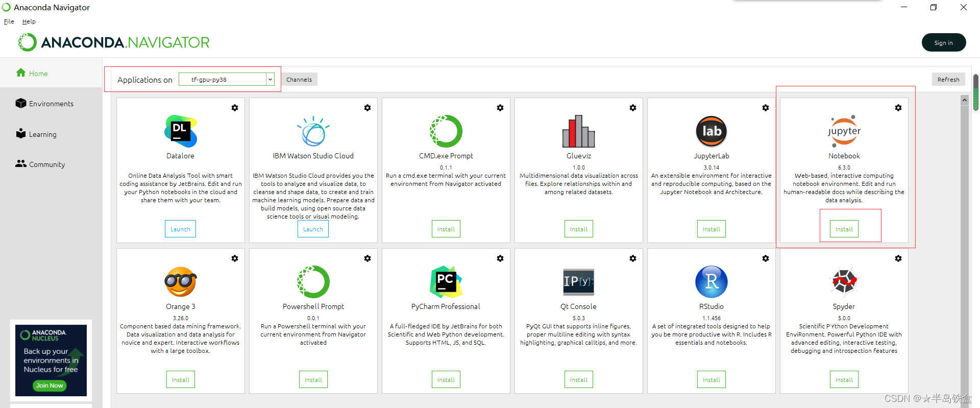Install Jupyter Notebook

point(844,229)
